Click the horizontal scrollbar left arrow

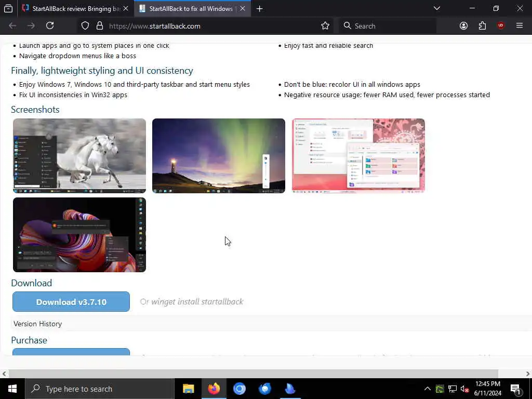4,374
